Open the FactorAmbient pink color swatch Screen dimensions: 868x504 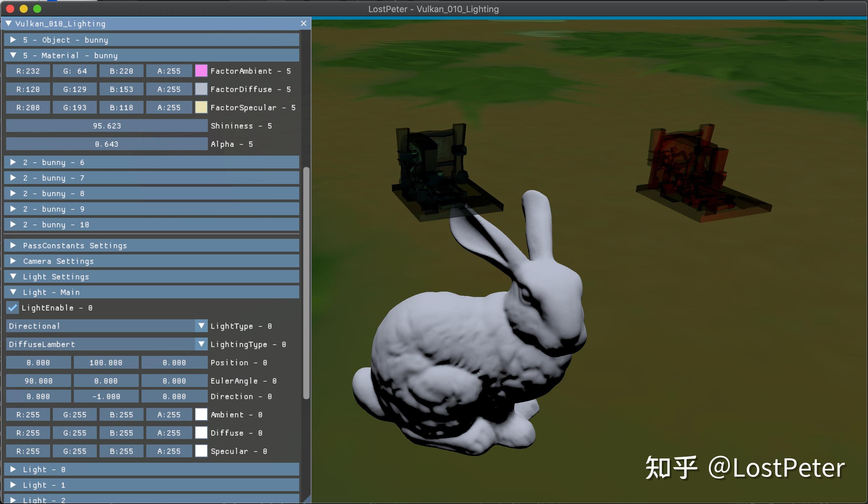(x=201, y=71)
